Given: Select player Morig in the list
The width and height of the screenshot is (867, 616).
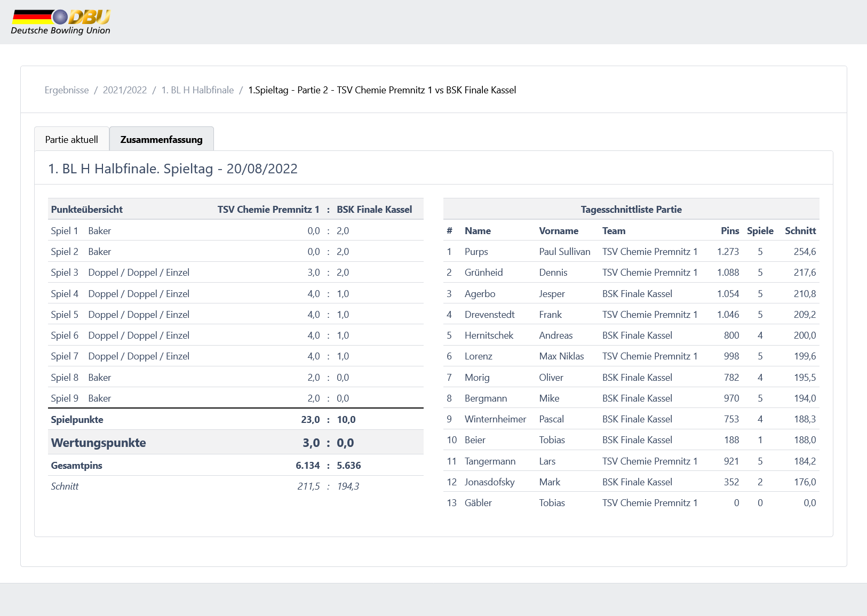Looking at the screenshot, I should tap(631, 377).
